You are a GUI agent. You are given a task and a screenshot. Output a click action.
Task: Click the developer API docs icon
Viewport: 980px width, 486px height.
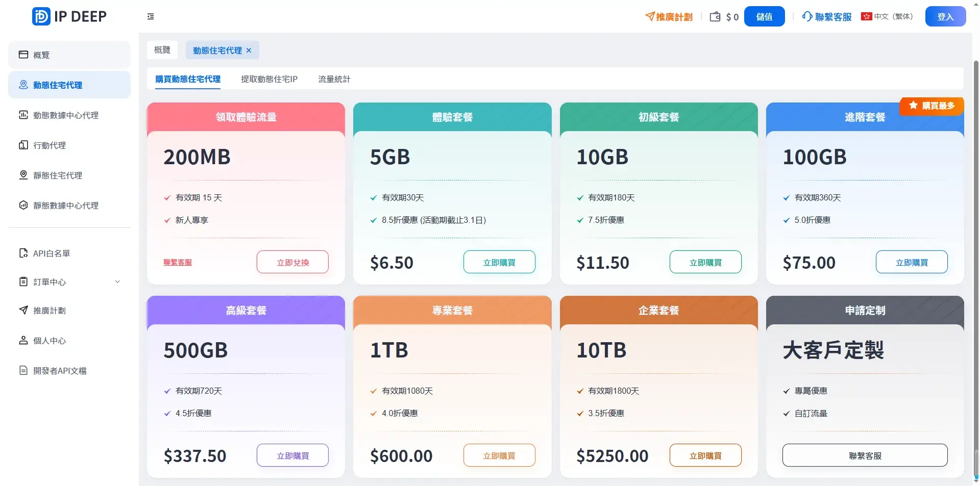pyautogui.click(x=23, y=370)
